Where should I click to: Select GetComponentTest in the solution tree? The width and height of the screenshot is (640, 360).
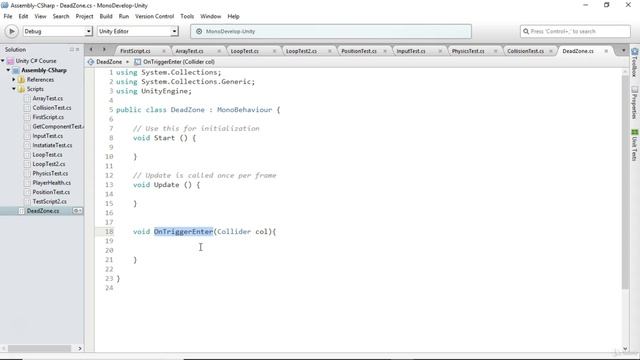pyautogui.click(x=58, y=127)
